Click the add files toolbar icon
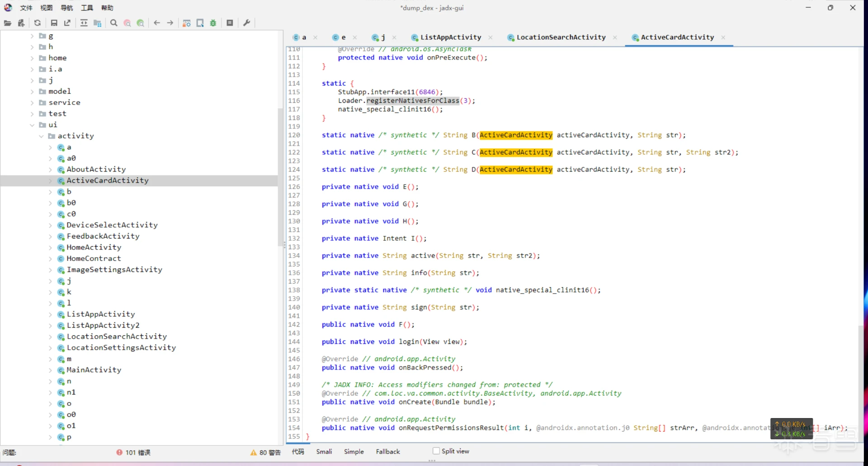This screenshot has width=868, height=466. 21,23
